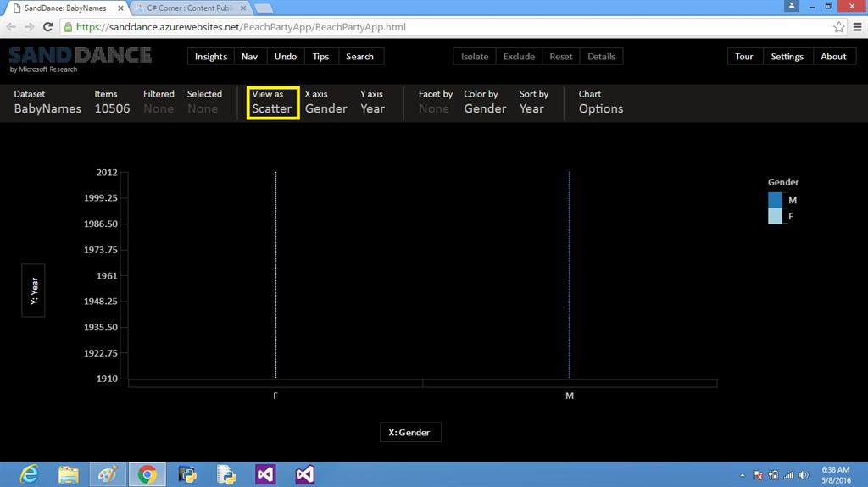Reload the page

coord(48,27)
